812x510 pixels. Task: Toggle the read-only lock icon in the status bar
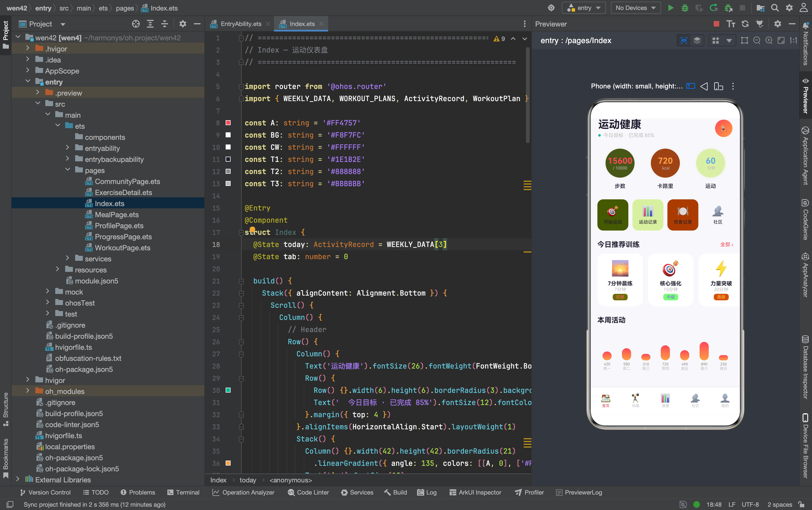(802, 504)
